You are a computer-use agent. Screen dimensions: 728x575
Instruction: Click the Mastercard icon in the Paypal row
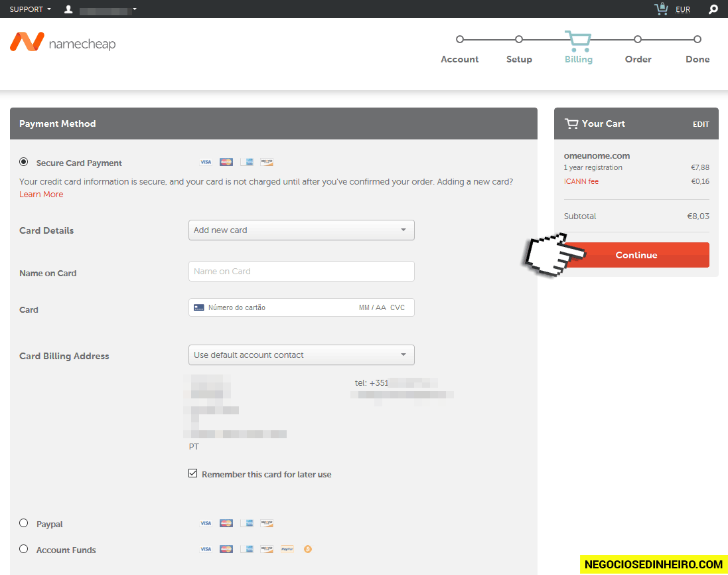[x=226, y=523]
